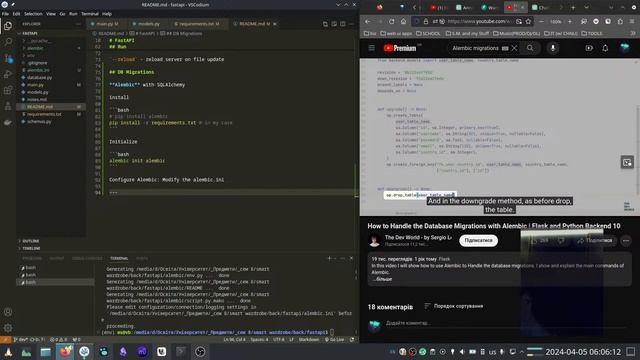Select the third bash terminal entry
640x360 pixels.
(x=56, y=282)
